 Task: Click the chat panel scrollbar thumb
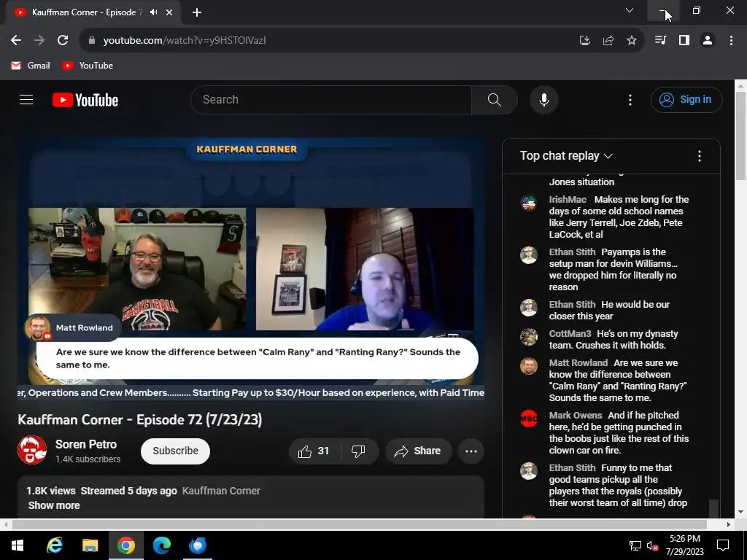pos(713,508)
